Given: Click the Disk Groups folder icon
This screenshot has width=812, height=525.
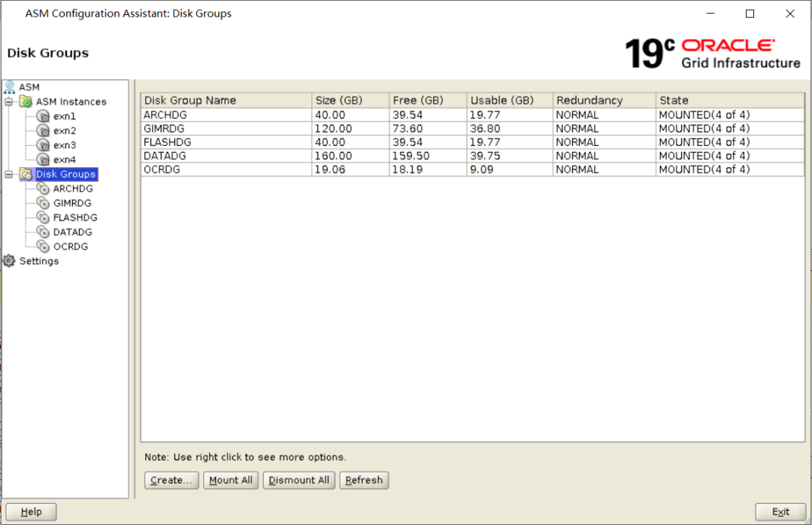Looking at the screenshot, I should coord(26,174).
